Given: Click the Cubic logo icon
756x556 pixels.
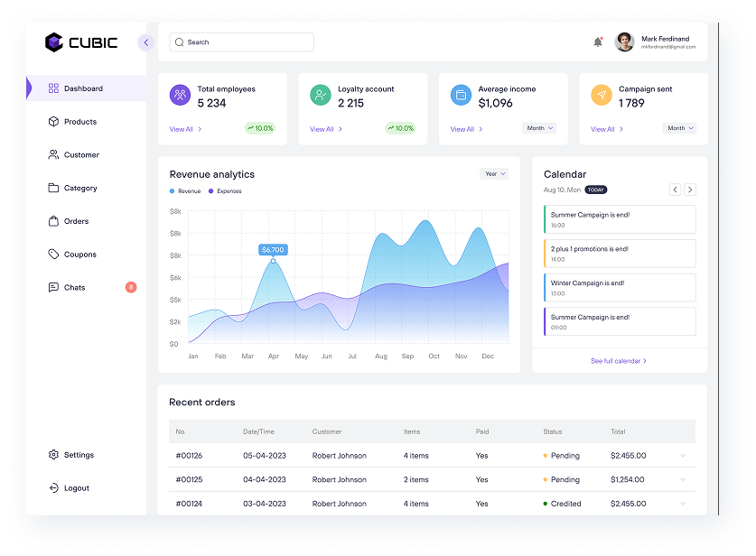Looking at the screenshot, I should pyautogui.click(x=54, y=42).
